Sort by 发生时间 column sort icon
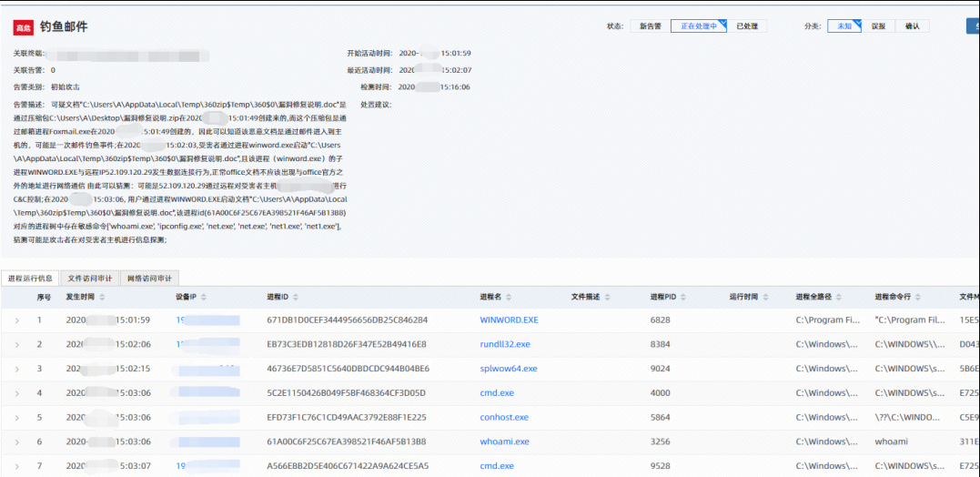The height and width of the screenshot is (477, 980). [x=103, y=298]
